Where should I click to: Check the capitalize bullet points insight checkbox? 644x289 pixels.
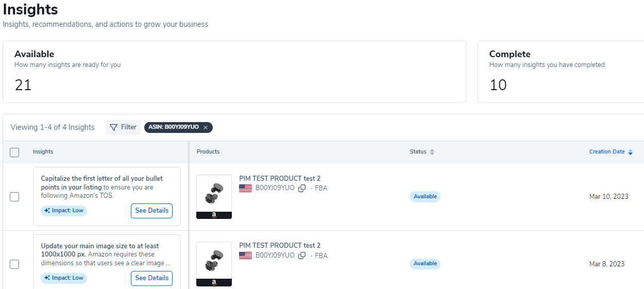(x=14, y=197)
